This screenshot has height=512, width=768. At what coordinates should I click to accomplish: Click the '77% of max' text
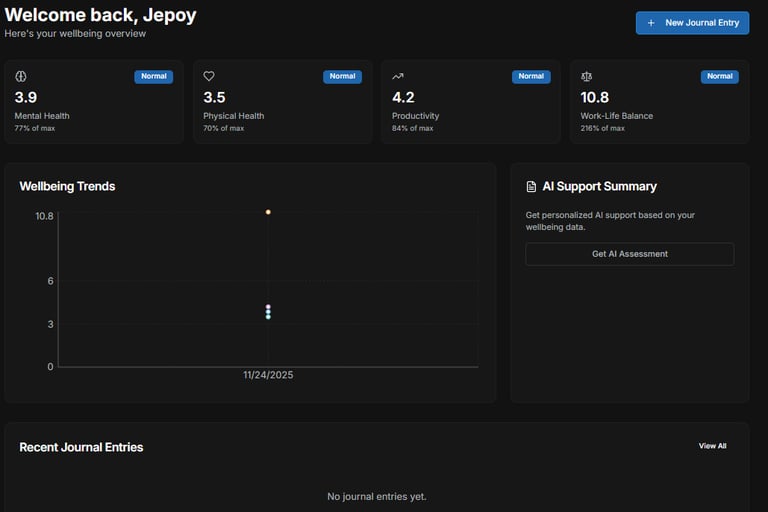[x=35, y=128]
